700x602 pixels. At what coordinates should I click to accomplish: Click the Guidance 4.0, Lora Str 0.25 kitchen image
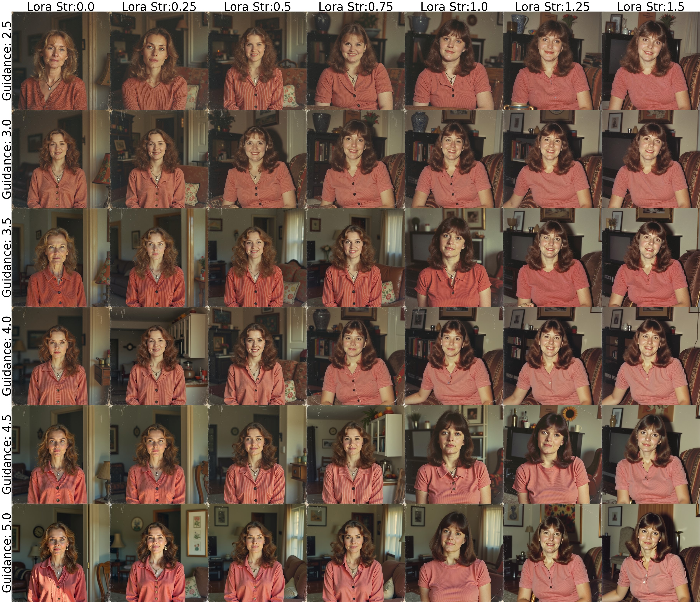click(159, 356)
